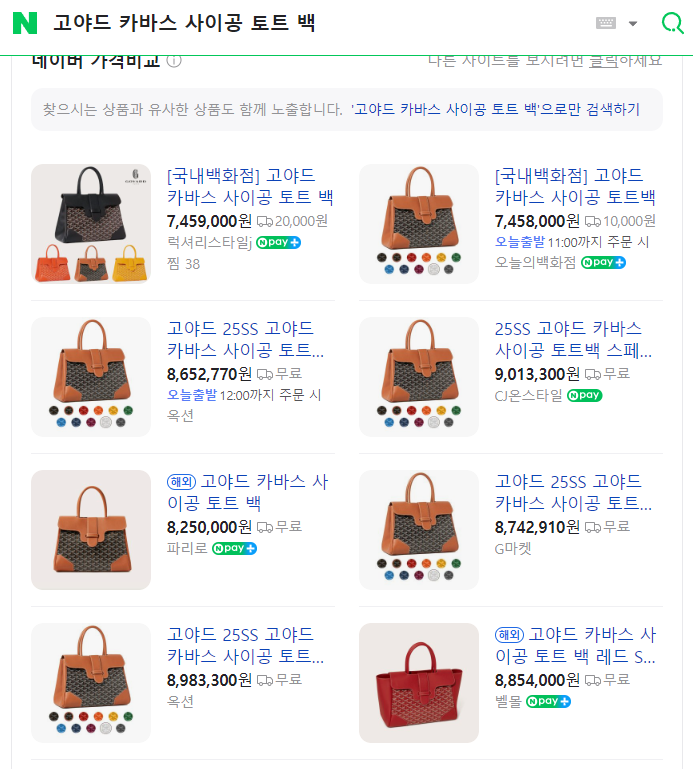
Task: Click the green search magnifier icon
Action: click(672, 23)
